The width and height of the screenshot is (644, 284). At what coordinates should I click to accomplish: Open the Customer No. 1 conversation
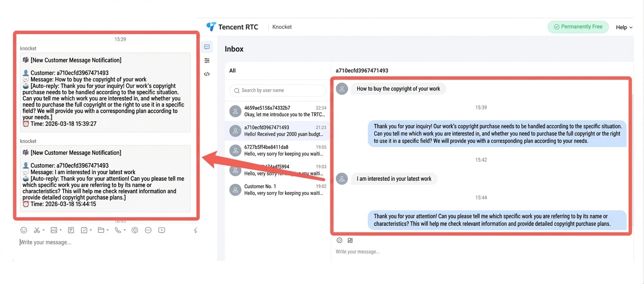[x=278, y=189]
